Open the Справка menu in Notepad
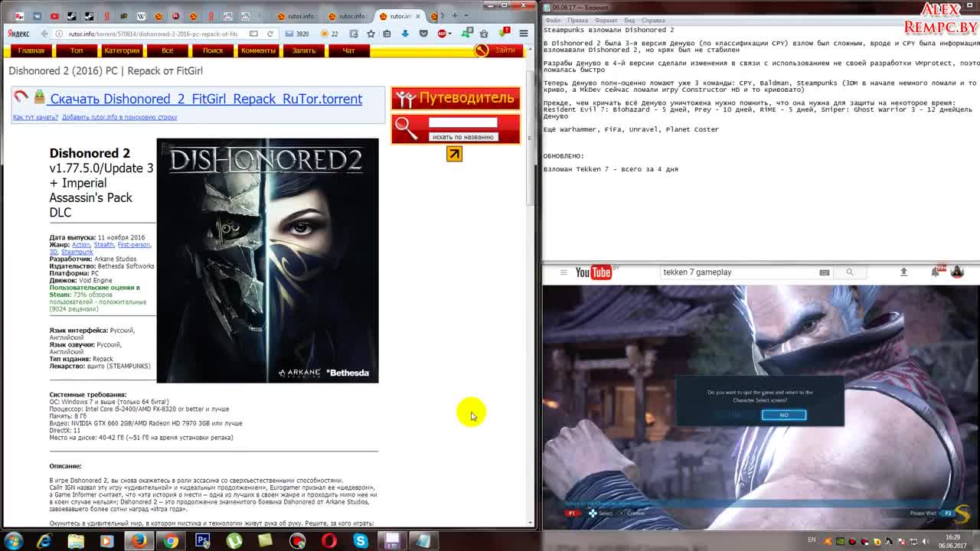This screenshot has width=980, height=551. (653, 21)
